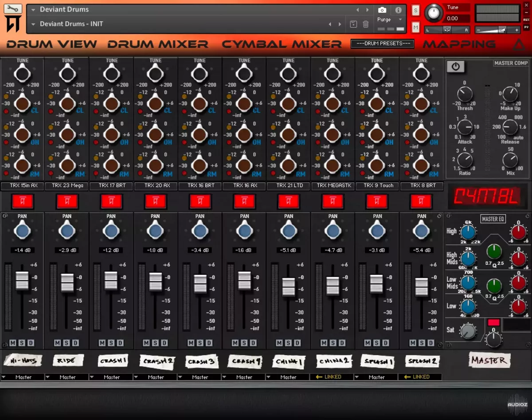
Task: Toggle the D button on Splash 2 channel
Action: point(430,343)
